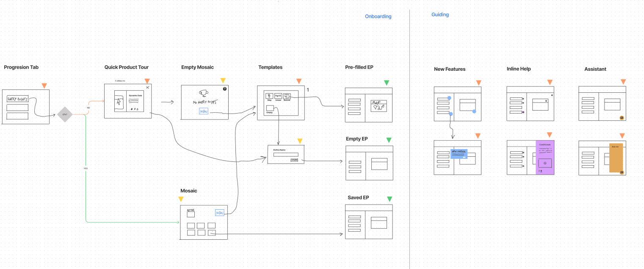Click the Guiding section label
Screen dimensions: 644x269
click(x=440, y=14)
